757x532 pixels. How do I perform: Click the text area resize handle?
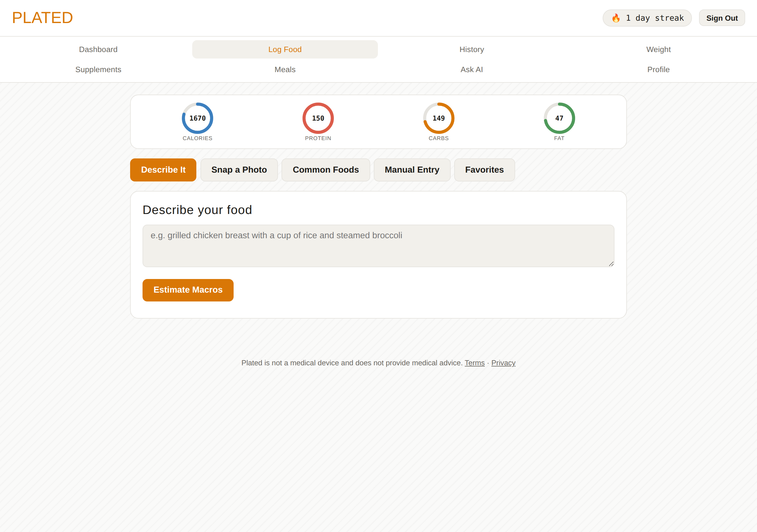(x=611, y=264)
